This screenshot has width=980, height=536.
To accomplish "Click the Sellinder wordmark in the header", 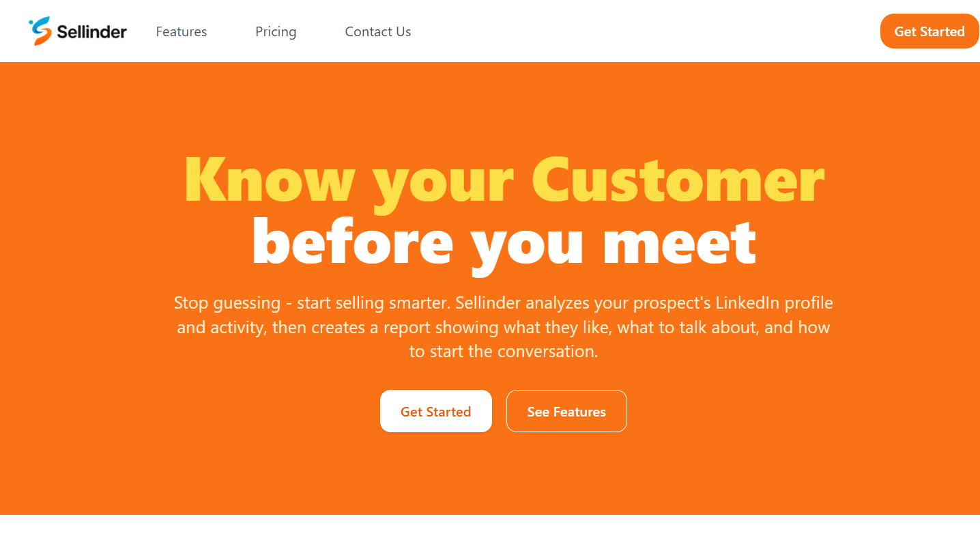I will click(x=91, y=31).
